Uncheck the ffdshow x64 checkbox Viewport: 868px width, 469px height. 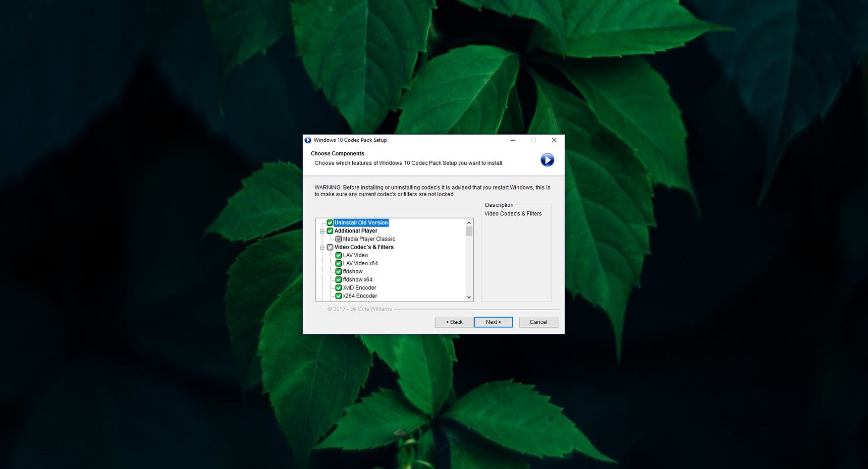[339, 279]
